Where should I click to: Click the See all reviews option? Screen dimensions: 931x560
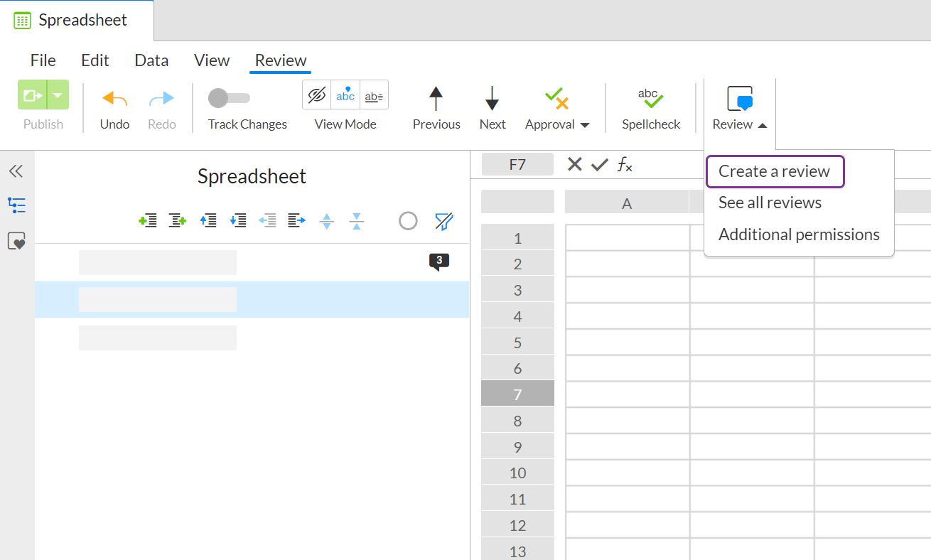pos(770,203)
